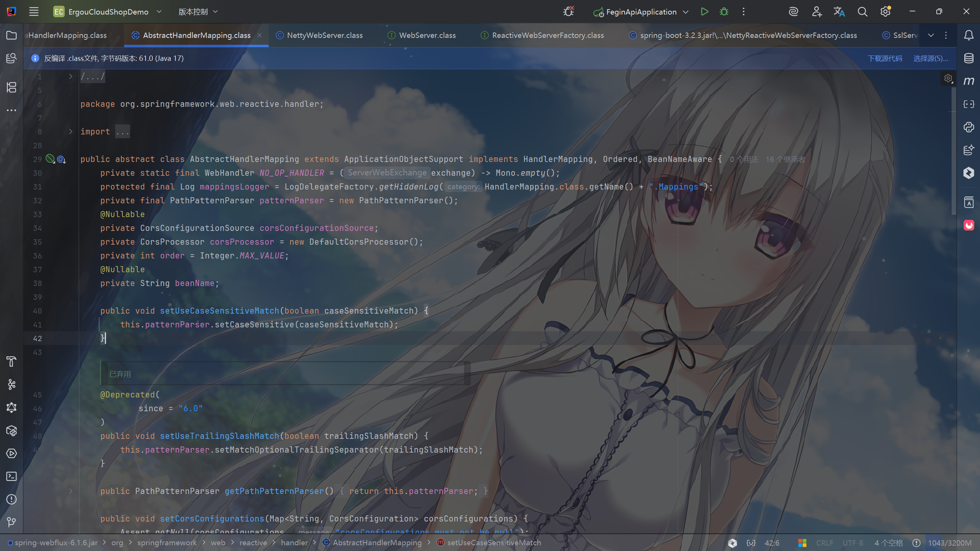Image resolution: width=980 pixels, height=551 pixels.
Task: Click the editor vertical scrollbar
Action: click(954, 151)
